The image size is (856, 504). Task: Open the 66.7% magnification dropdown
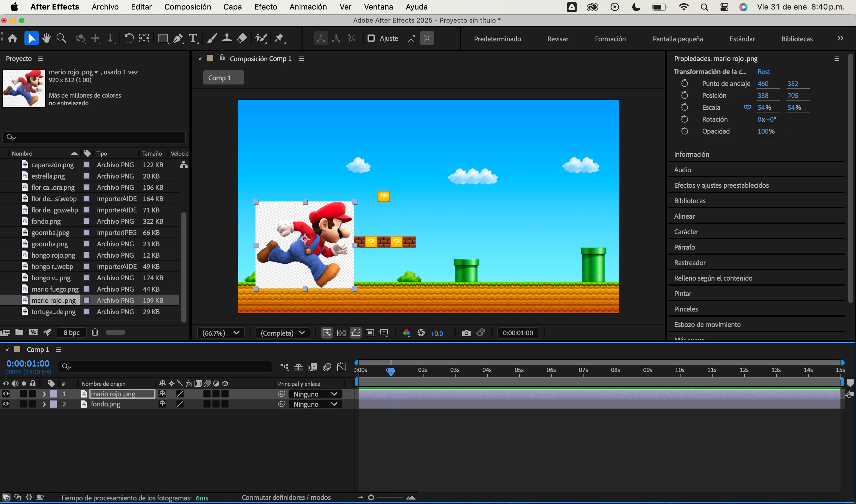pyautogui.click(x=221, y=333)
